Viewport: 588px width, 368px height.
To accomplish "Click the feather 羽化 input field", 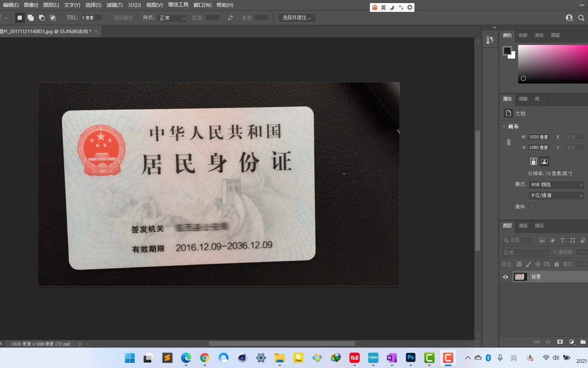I will pyautogui.click(x=91, y=18).
